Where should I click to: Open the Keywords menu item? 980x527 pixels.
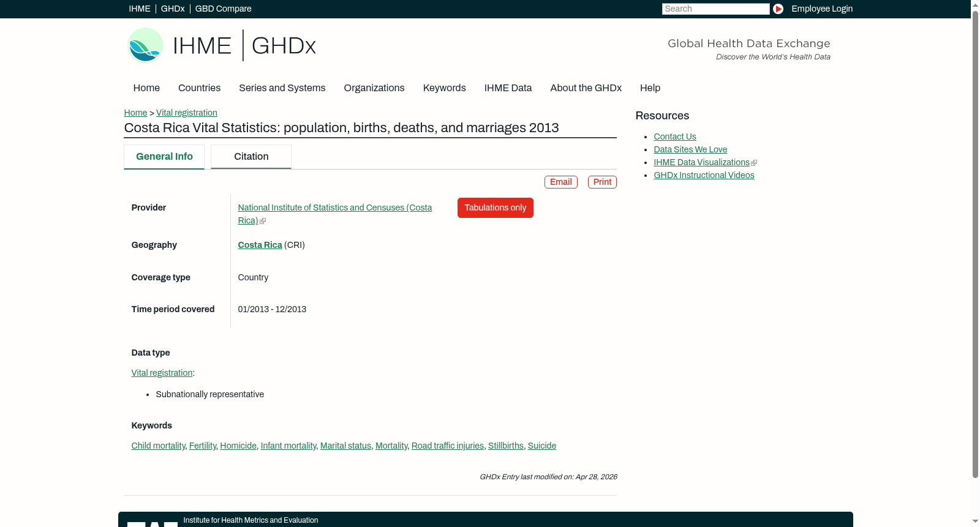(444, 88)
